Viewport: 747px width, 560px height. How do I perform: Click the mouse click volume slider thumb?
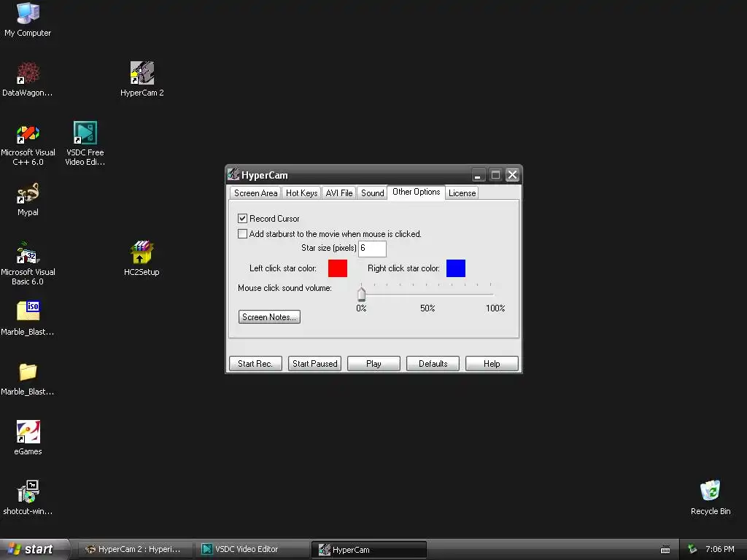[x=362, y=294]
